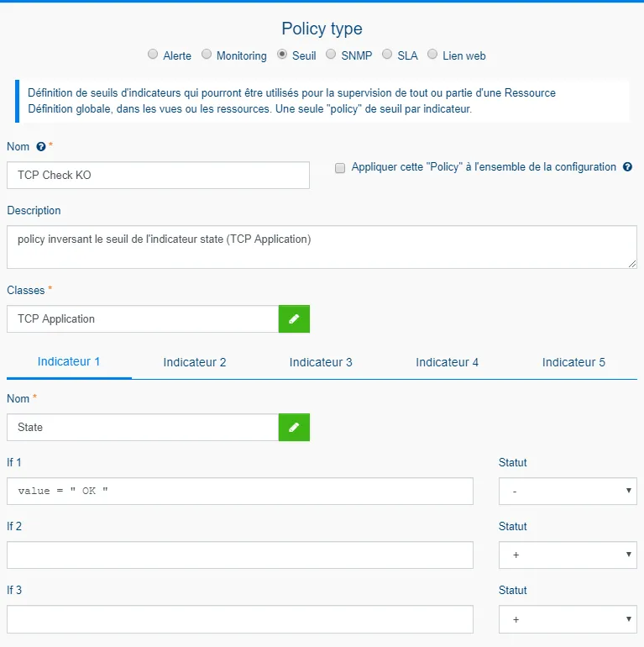Click the empty If 3 condition field
This screenshot has width=644, height=647.
240,619
